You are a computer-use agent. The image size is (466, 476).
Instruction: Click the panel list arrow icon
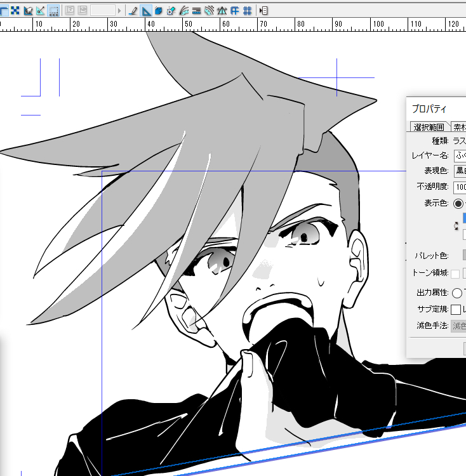pos(263,11)
